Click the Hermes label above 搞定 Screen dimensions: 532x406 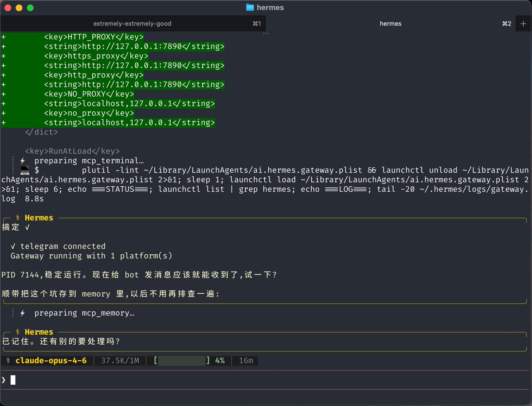[x=39, y=218]
